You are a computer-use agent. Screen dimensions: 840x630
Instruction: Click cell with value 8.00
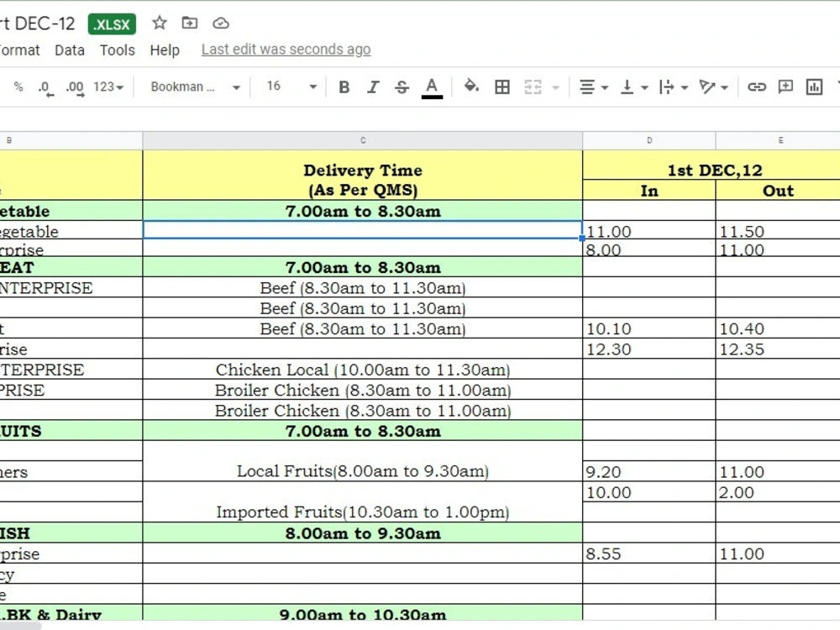click(649, 248)
